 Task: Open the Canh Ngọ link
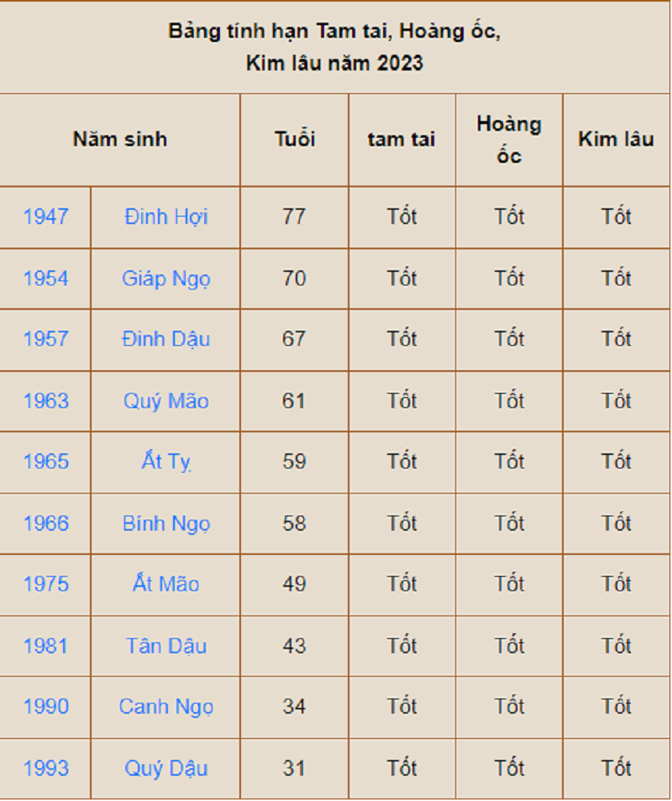165,706
